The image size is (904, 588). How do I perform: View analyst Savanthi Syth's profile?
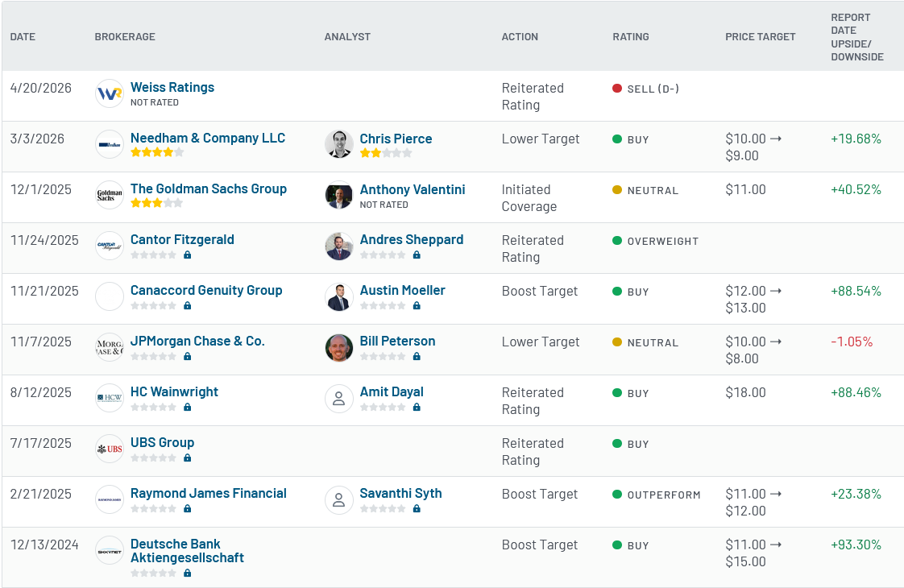[x=400, y=494]
